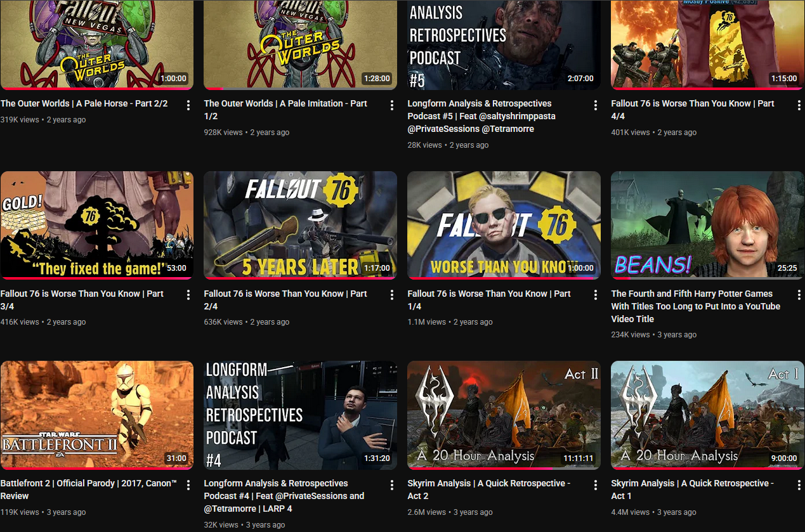The width and height of the screenshot is (805, 532).
Task: Click the 1.1M views text
Action: (426, 322)
